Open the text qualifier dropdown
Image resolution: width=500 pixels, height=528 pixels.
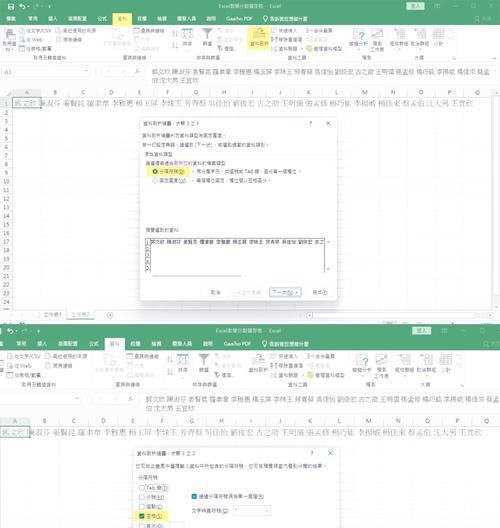point(252,510)
